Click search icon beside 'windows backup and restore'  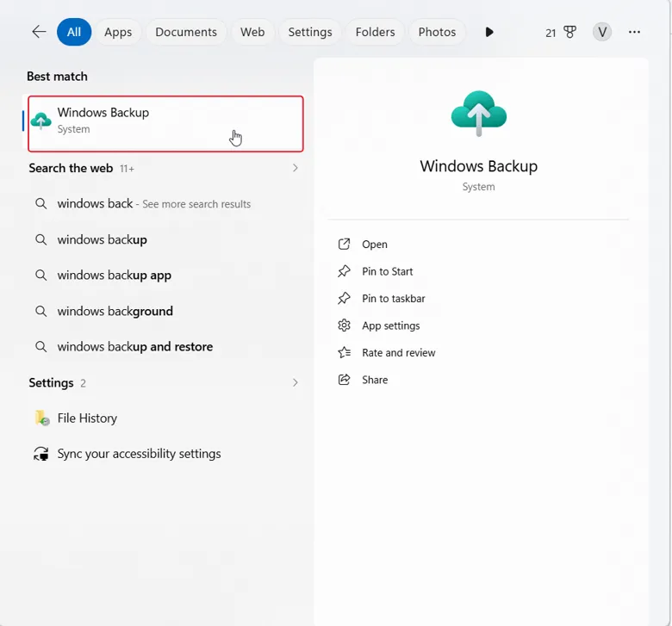coord(41,347)
